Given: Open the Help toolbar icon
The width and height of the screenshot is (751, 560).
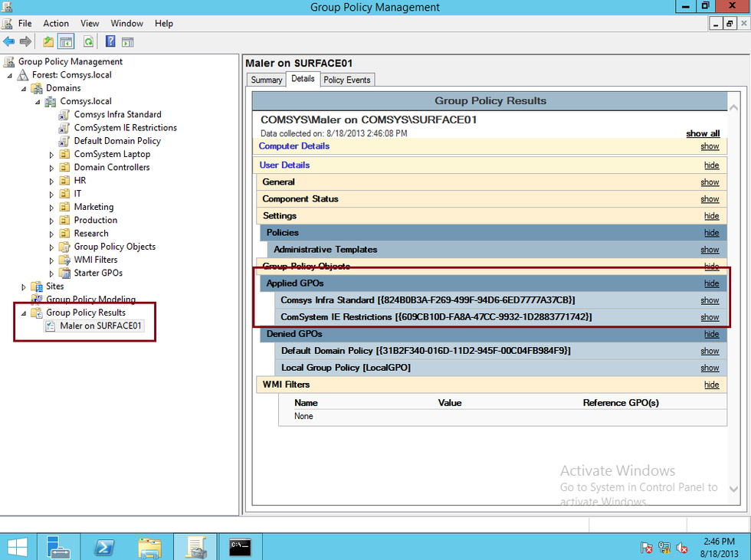Looking at the screenshot, I should pyautogui.click(x=110, y=41).
